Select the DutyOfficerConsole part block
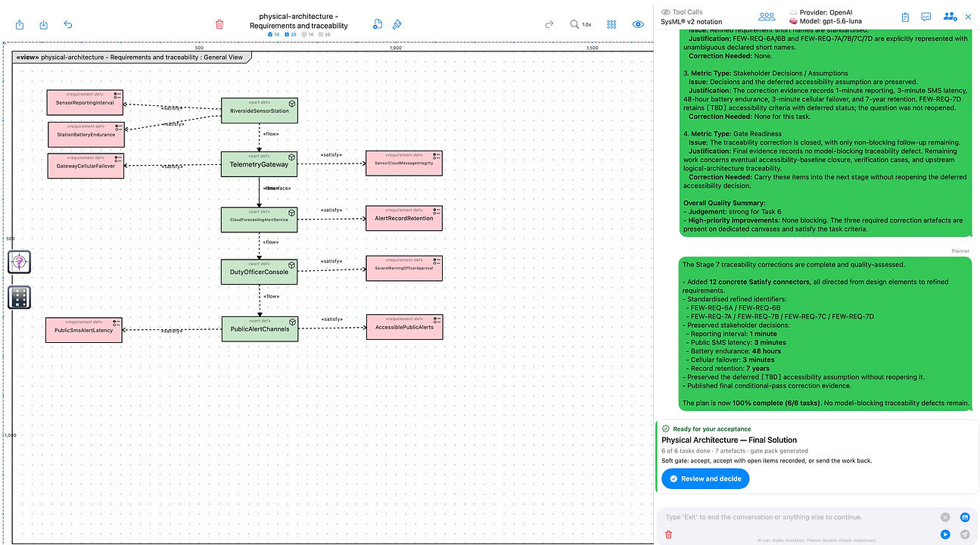980x545 pixels. [x=260, y=272]
